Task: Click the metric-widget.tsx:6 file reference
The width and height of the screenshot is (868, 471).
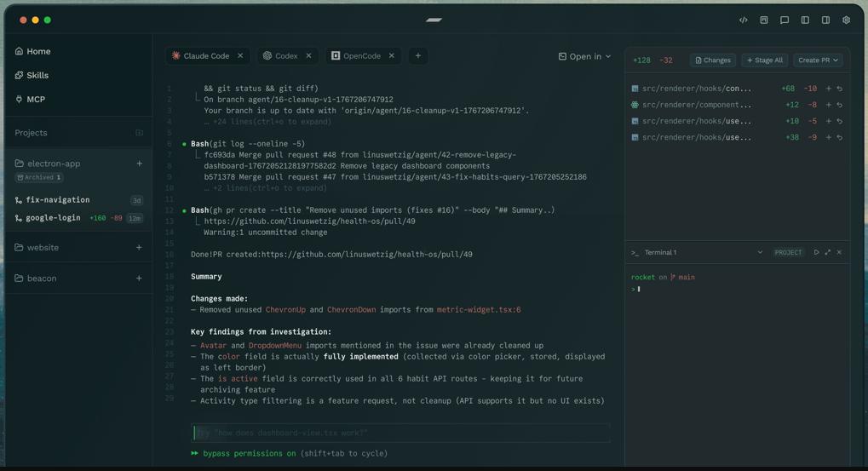Action: click(478, 310)
